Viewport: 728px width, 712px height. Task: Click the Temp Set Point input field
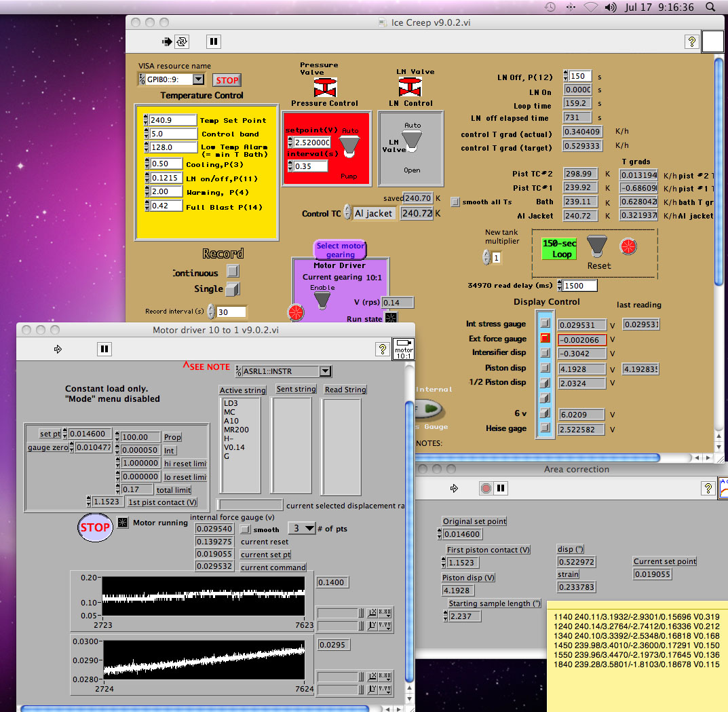(x=172, y=120)
